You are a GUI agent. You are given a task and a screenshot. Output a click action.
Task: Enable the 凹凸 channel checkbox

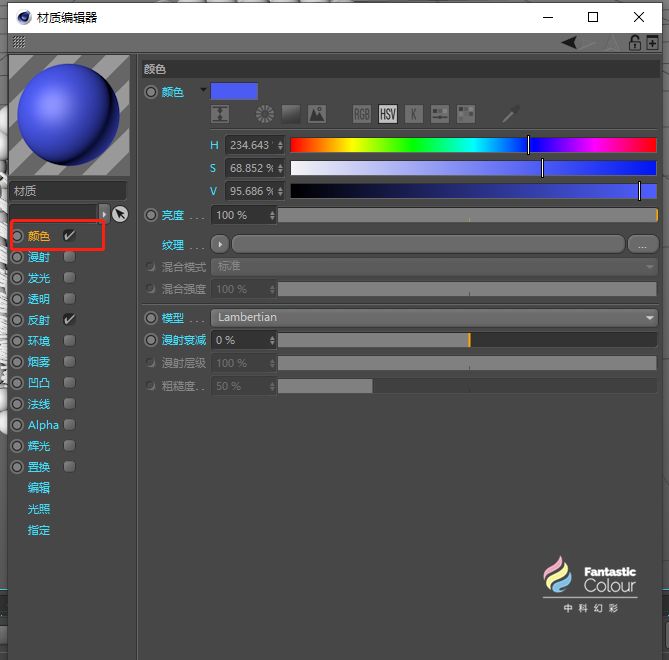coord(70,382)
